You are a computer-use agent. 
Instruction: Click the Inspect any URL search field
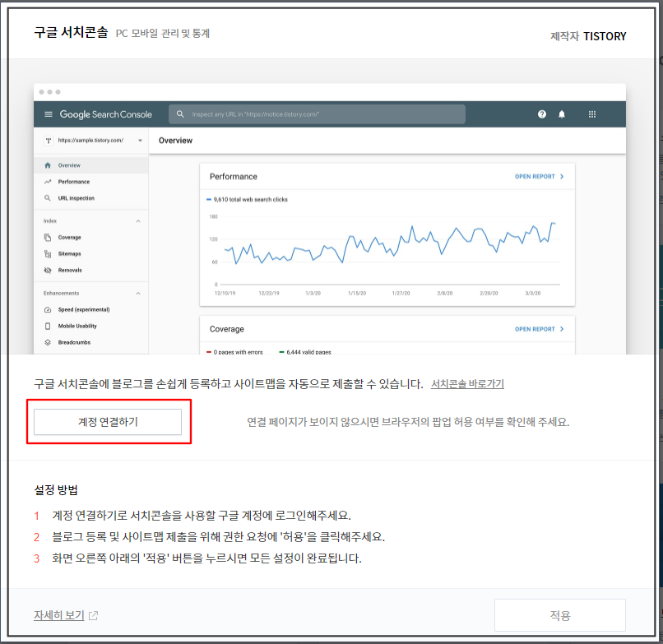click(x=317, y=114)
